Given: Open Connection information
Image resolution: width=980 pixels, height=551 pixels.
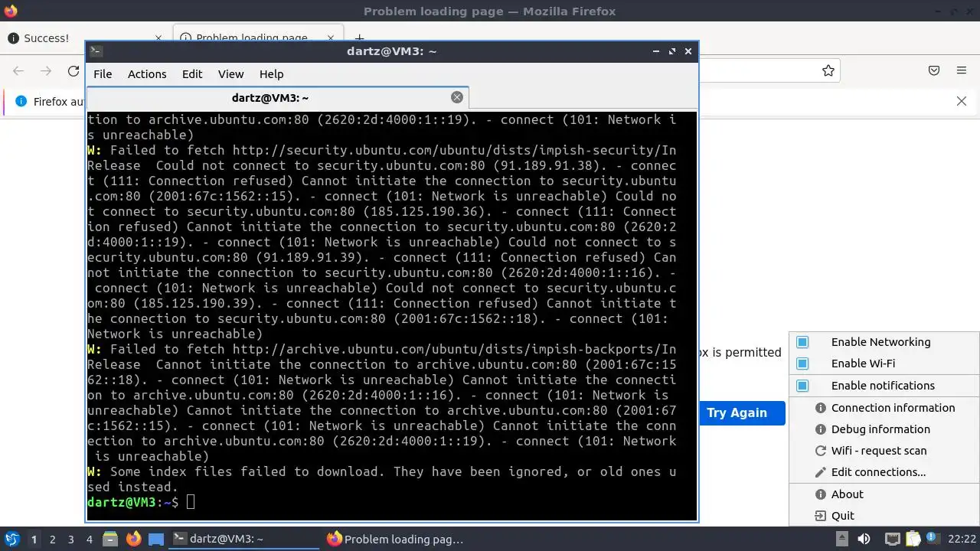Looking at the screenshot, I should pyautogui.click(x=884, y=408).
